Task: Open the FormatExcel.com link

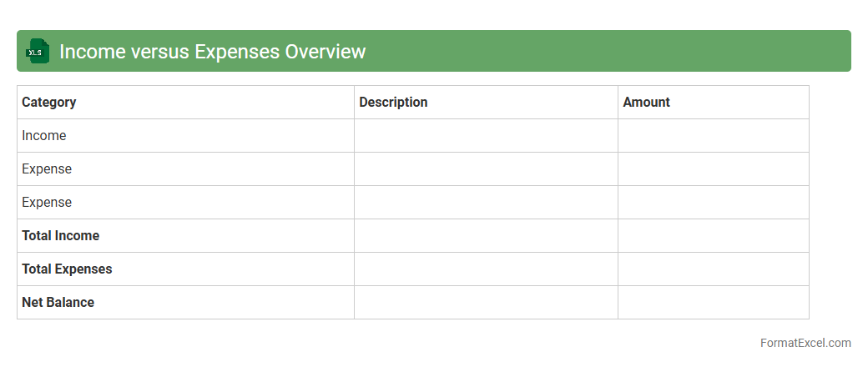Action: [x=805, y=343]
